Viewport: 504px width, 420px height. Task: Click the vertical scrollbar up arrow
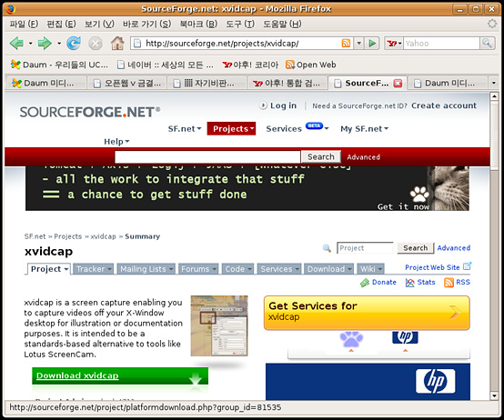pyautogui.click(x=494, y=96)
